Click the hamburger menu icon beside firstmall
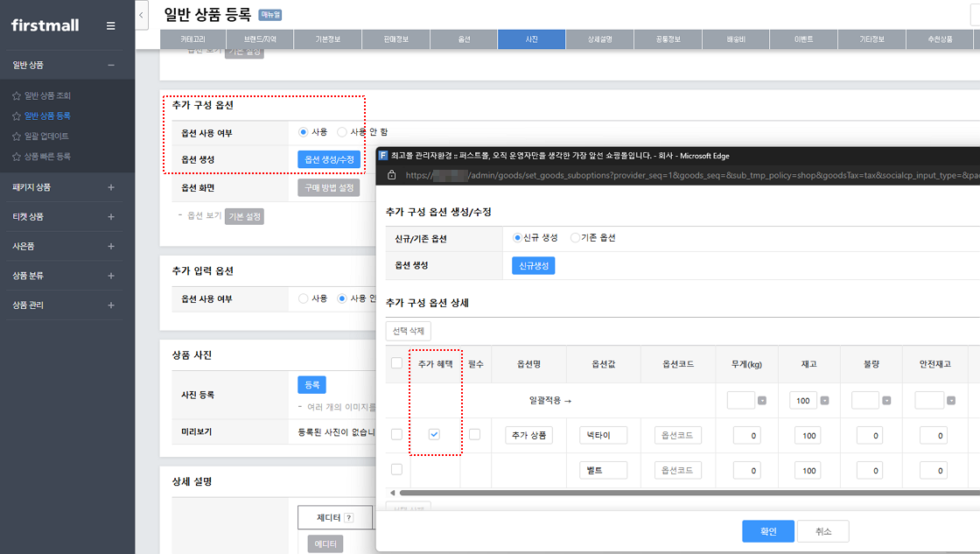The height and width of the screenshot is (554, 980). [110, 25]
